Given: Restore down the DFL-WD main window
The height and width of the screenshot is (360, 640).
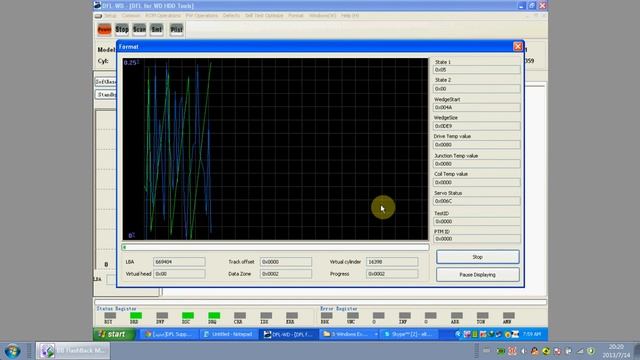Looking at the screenshot, I should tap(531, 6).
